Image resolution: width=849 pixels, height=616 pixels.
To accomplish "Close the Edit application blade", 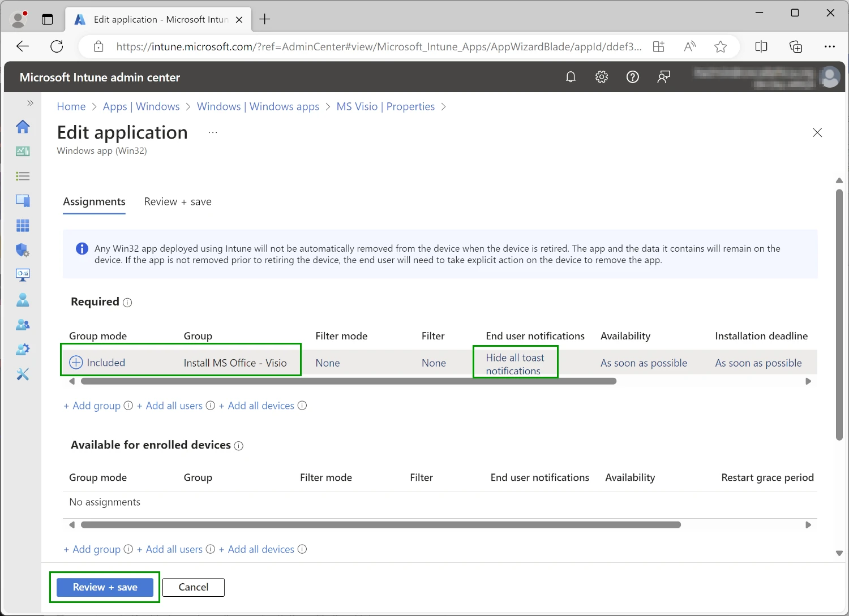I will [817, 132].
